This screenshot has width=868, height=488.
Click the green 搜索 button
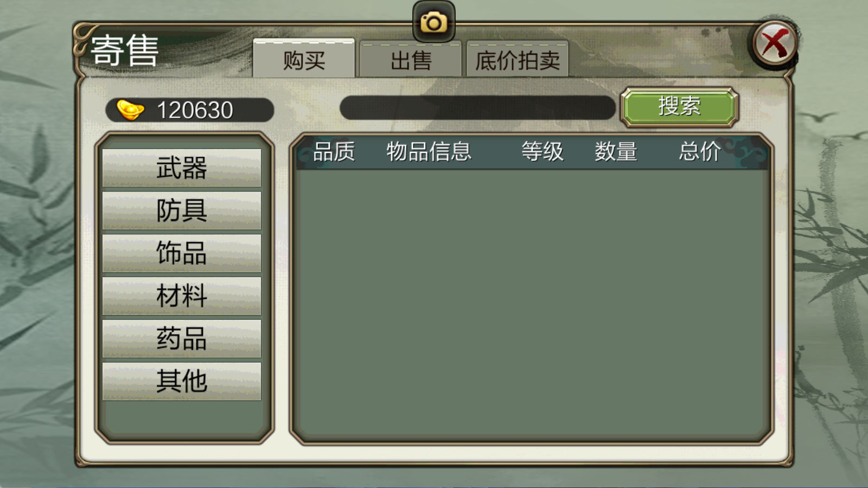coord(679,107)
